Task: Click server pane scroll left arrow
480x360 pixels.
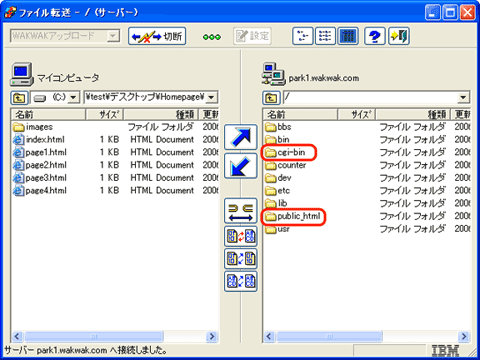Action: 269,336
